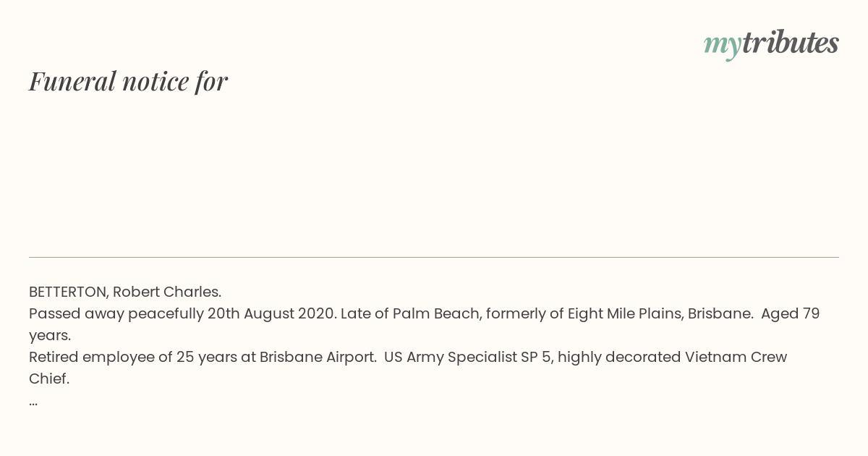Click the text 'Aged 79'

pos(791,313)
